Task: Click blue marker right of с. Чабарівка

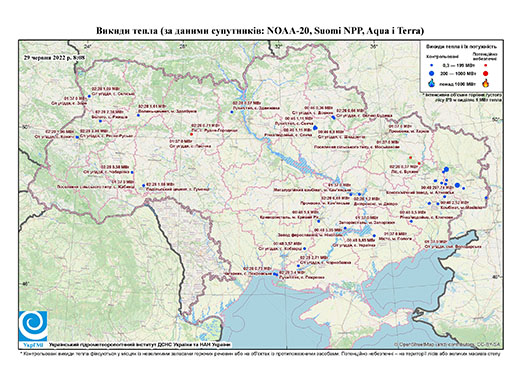Action: coord(132,172)
